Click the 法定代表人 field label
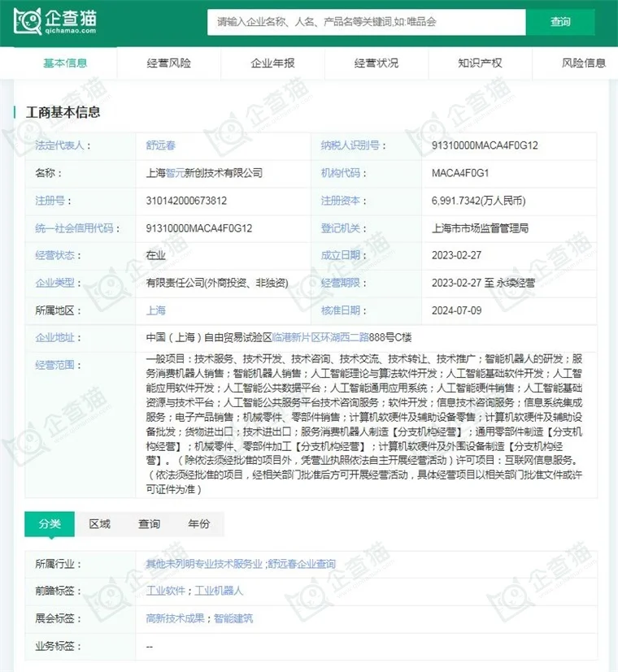This screenshot has height=672, width=618. [59, 145]
